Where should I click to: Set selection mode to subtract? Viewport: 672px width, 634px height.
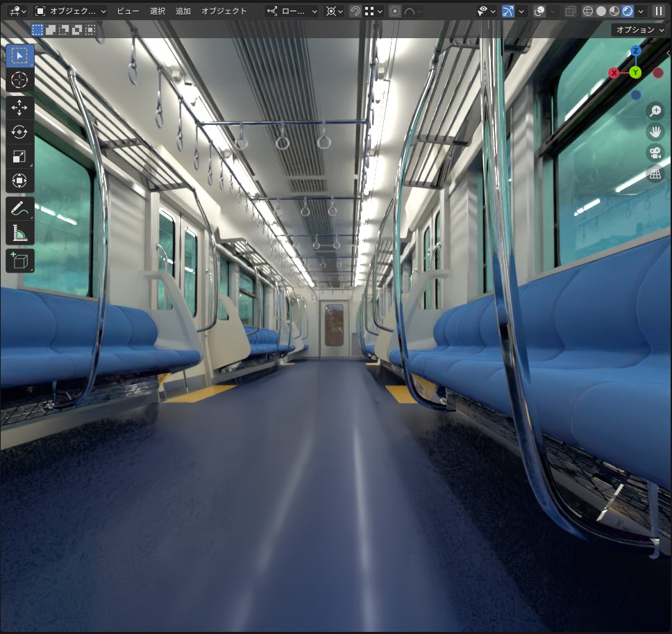64,30
